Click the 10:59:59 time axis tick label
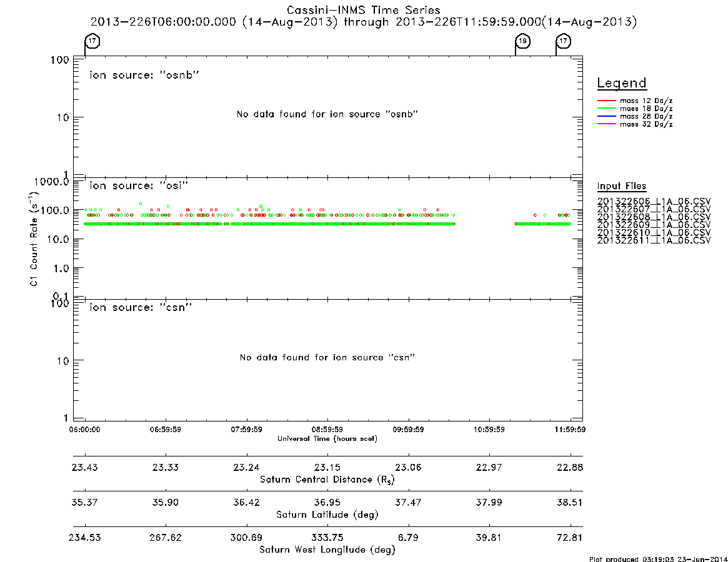Screen dimensions: 728x562 coord(489,430)
